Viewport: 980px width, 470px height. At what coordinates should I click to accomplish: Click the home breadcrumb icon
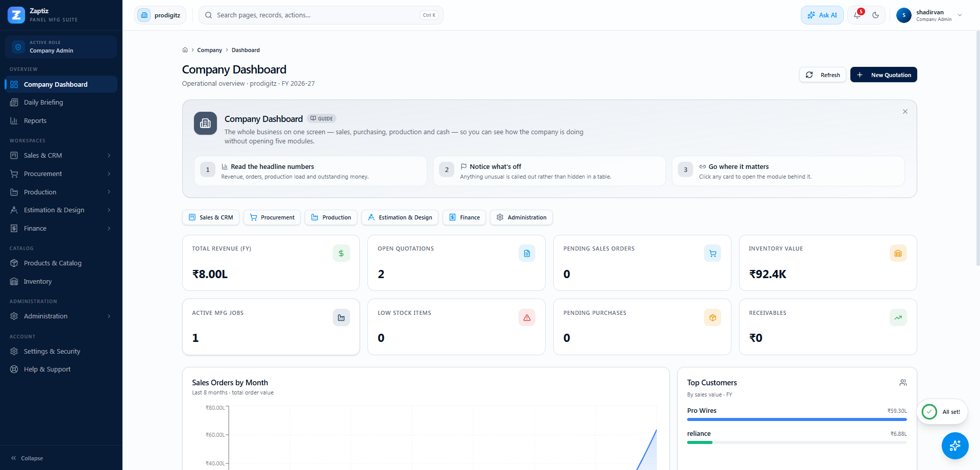(x=185, y=50)
